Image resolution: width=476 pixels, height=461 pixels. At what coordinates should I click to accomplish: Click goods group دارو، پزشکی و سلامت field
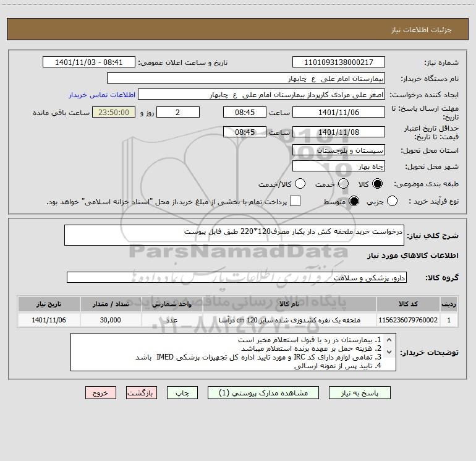pyautogui.click(x=237, y=277)
